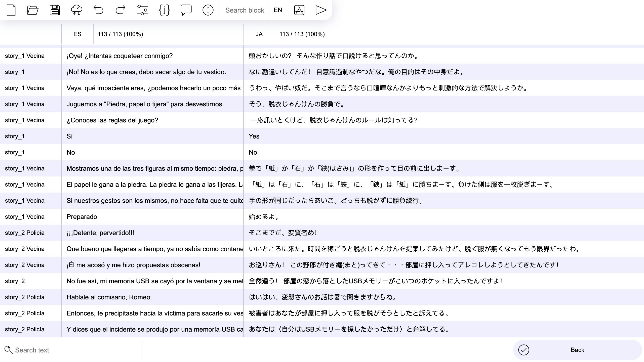Save with the floppy disk icon
This screenshot has width=644, height=362.
coord(55,10)
